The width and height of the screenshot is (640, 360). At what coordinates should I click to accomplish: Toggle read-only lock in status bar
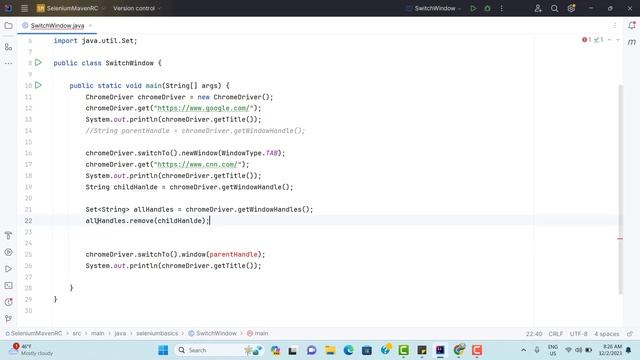pos(630,333)
